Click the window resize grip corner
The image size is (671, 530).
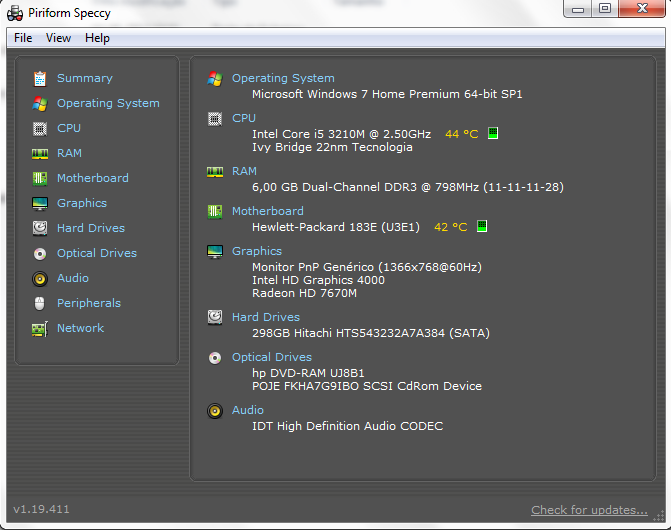(x=659, y=516)
